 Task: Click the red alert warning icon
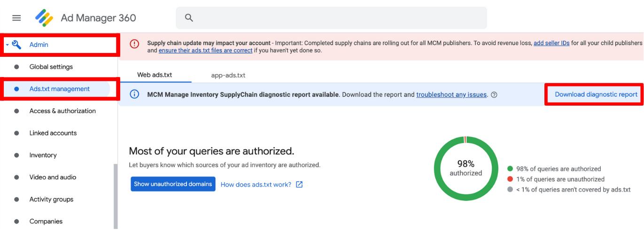(135, 44)
